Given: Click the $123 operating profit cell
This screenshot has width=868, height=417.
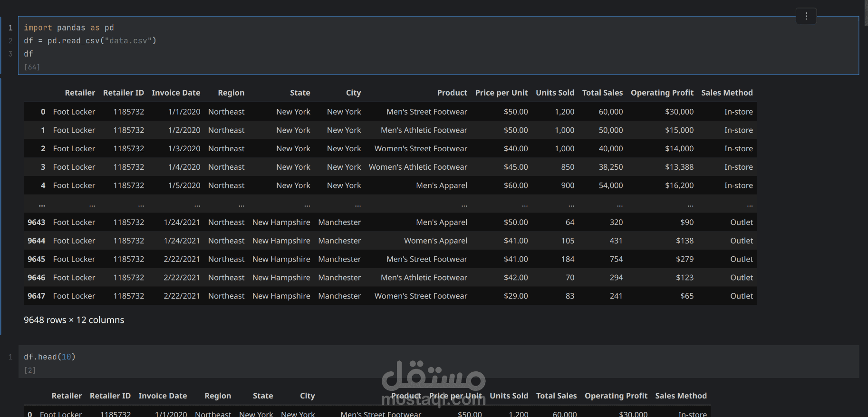Looking at the screenshot, I should (685, 278).
